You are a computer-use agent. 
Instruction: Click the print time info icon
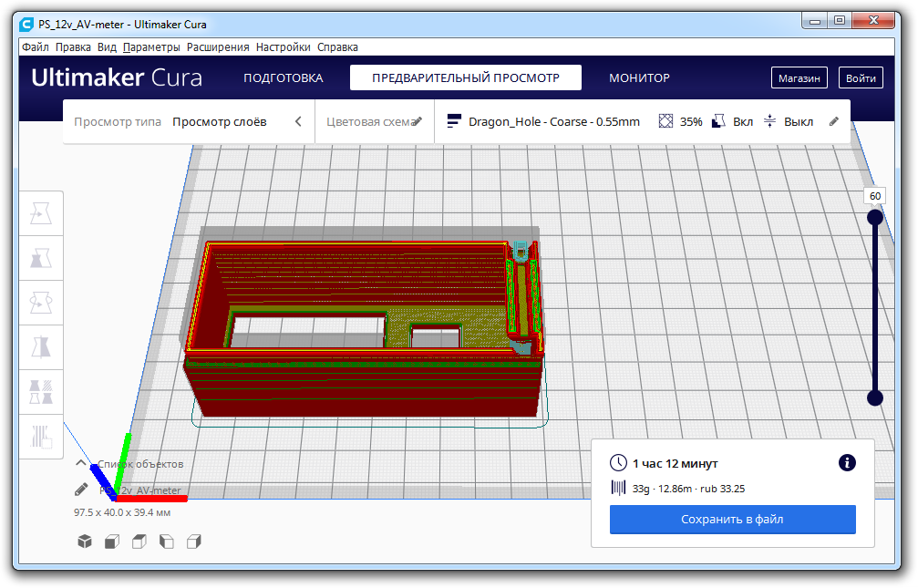click(847, 463)
